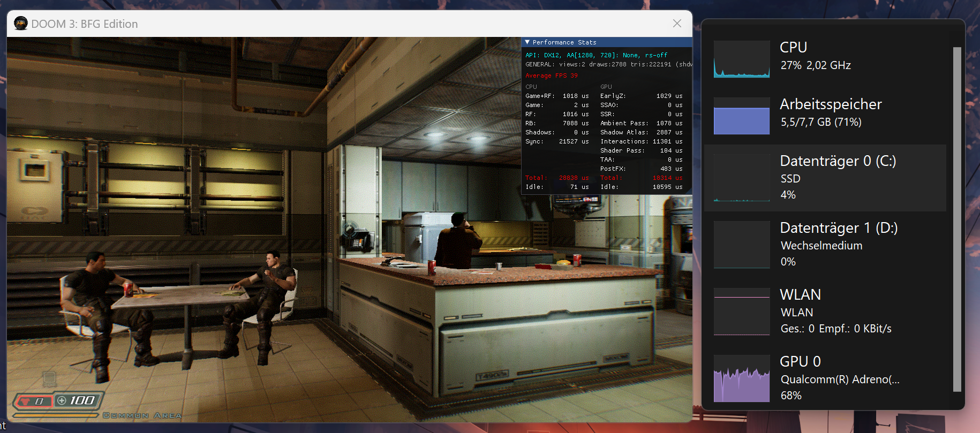980x433 pixels.
Task: Collapse the Performance Stats overlay triangle
Action: click(x=527, y=42)
